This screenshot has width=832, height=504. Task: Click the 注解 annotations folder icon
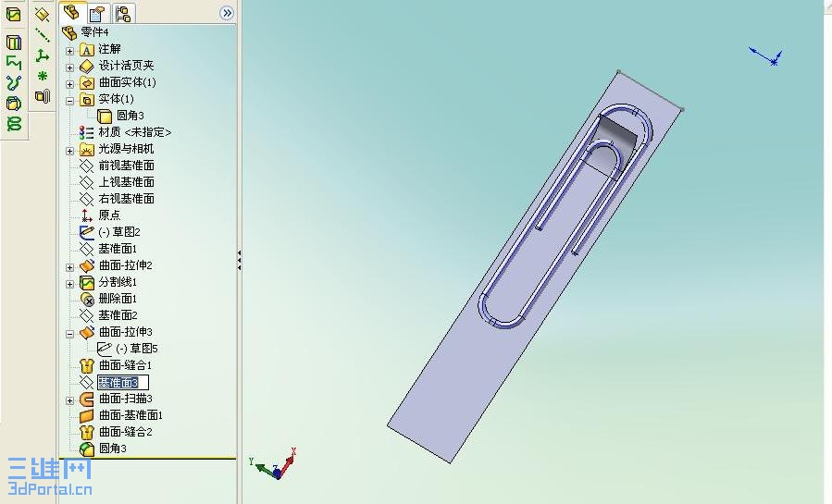(x=86, y=50)
